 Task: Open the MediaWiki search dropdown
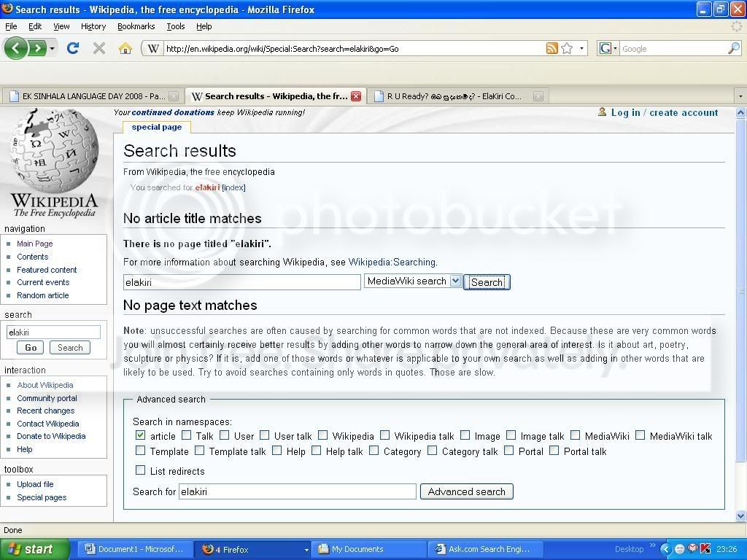(x=413, y=281)
